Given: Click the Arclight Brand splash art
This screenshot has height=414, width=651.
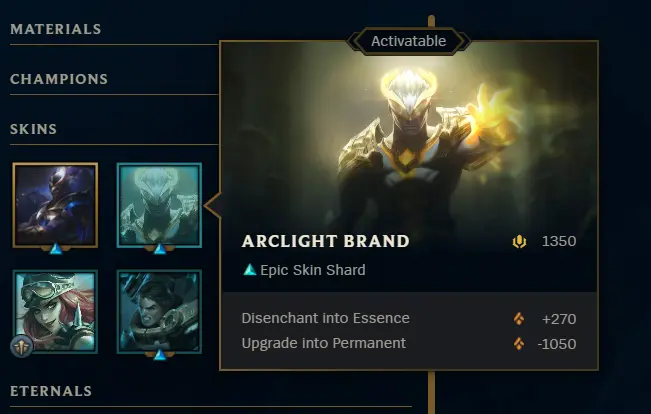Looking at the screenshot, I should [x=409, y=137].
